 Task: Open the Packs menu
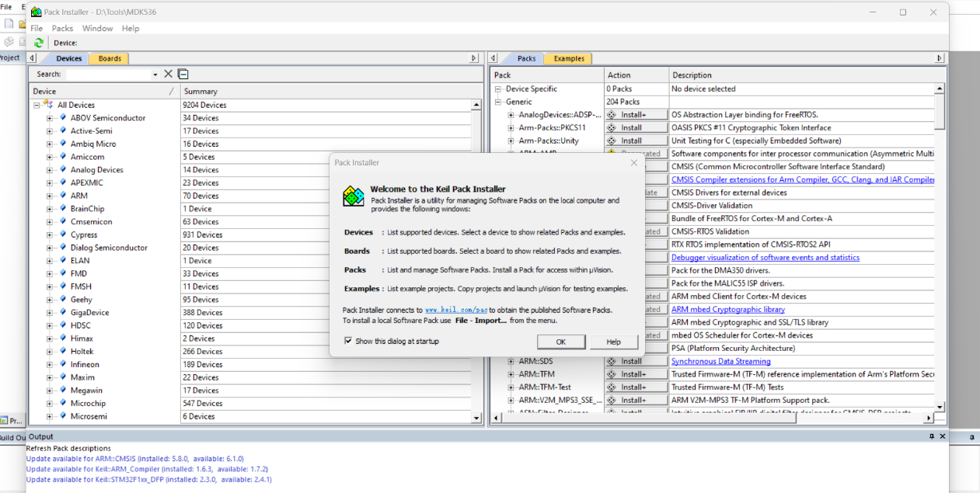[x=62, y=28]
